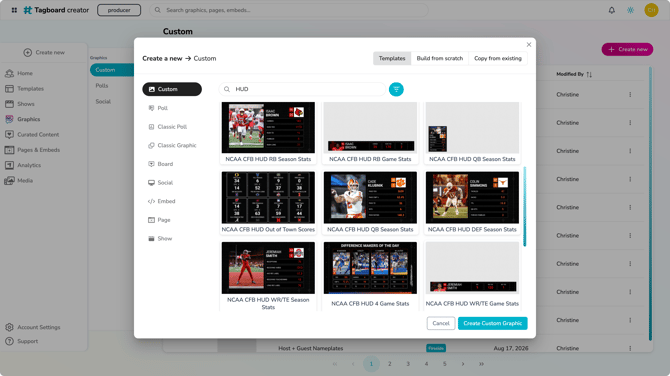Close the Create a new dialog
The height and width of the screenshot is (376, 670).
(529, 44)
